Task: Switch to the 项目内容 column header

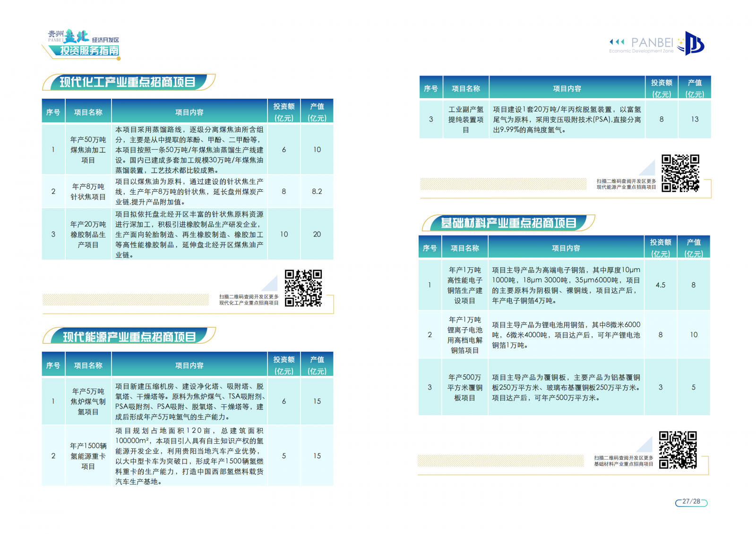Action: tap(189, 111)
